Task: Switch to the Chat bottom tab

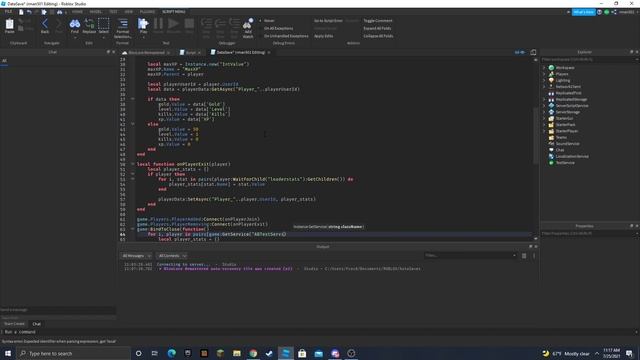Action: (36, 324)
